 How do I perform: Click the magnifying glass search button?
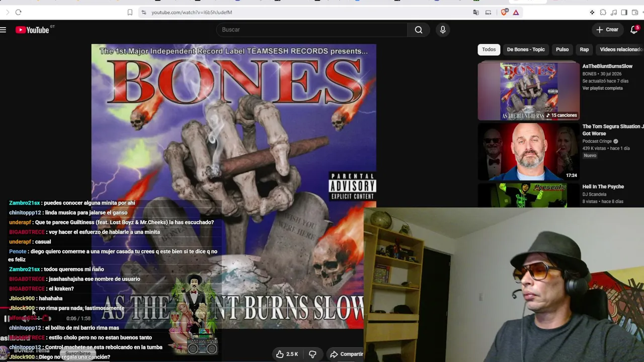pos(419,30)
